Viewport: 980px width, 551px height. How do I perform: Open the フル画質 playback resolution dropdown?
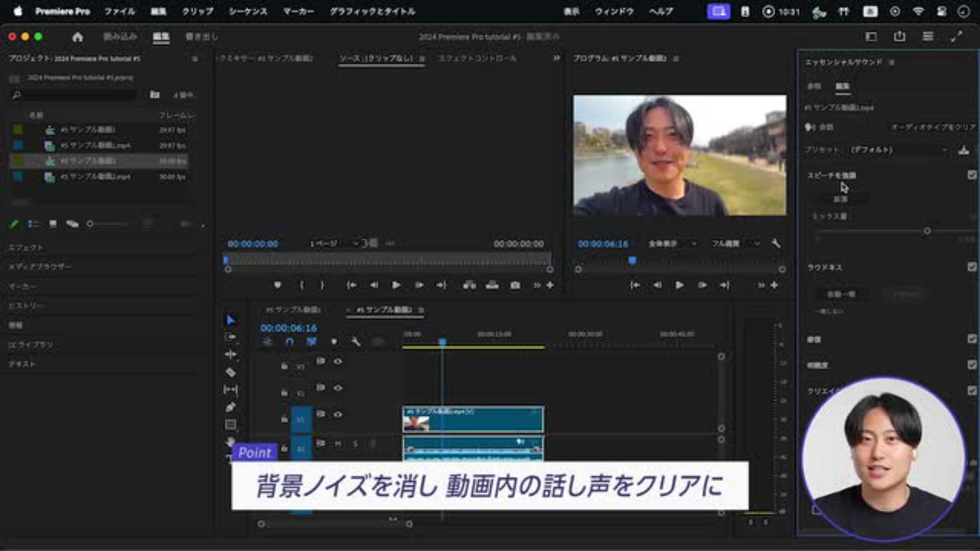pos(736,244)
